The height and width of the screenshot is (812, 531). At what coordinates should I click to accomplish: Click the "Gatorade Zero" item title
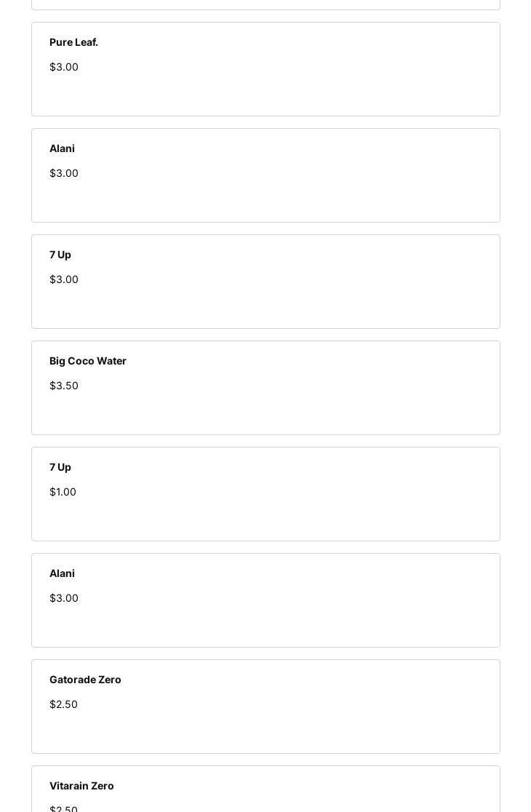[x=85, y=680]
